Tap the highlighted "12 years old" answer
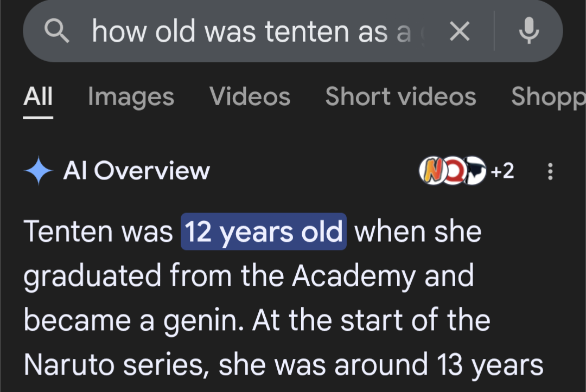586x392 pixels. click(x=264, y=232)
